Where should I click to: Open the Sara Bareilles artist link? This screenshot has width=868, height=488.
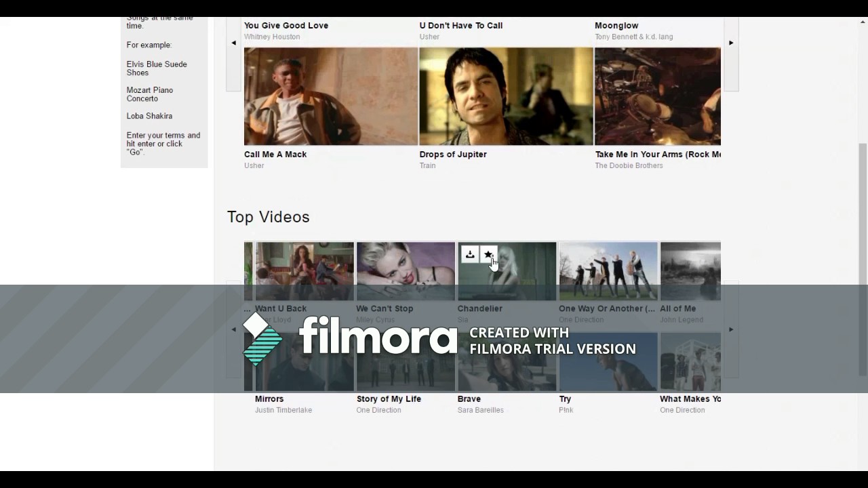point(481,410)
